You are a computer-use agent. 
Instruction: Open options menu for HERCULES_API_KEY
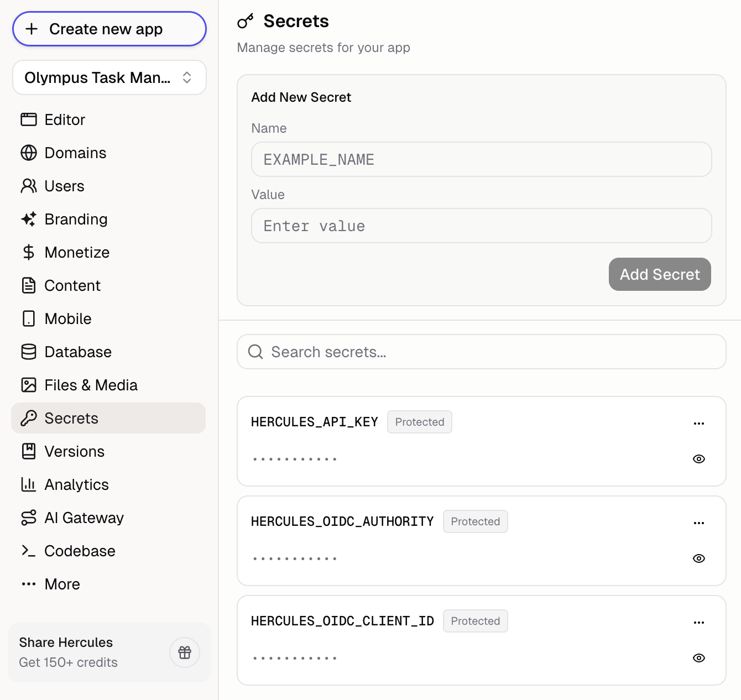tap(698, 423)
